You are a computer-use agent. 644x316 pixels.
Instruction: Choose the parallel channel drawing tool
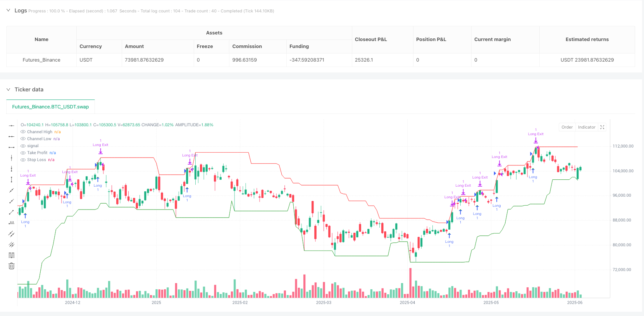coord(12,234)
